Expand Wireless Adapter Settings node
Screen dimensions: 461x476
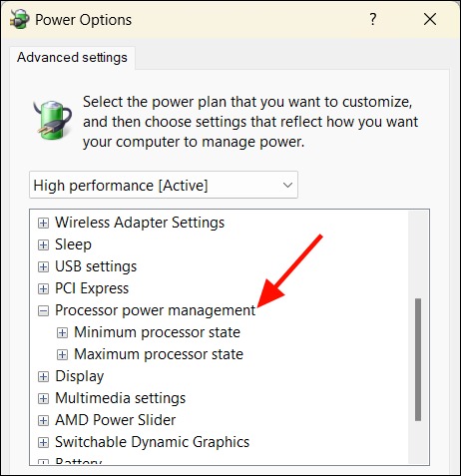pos(43,223)
